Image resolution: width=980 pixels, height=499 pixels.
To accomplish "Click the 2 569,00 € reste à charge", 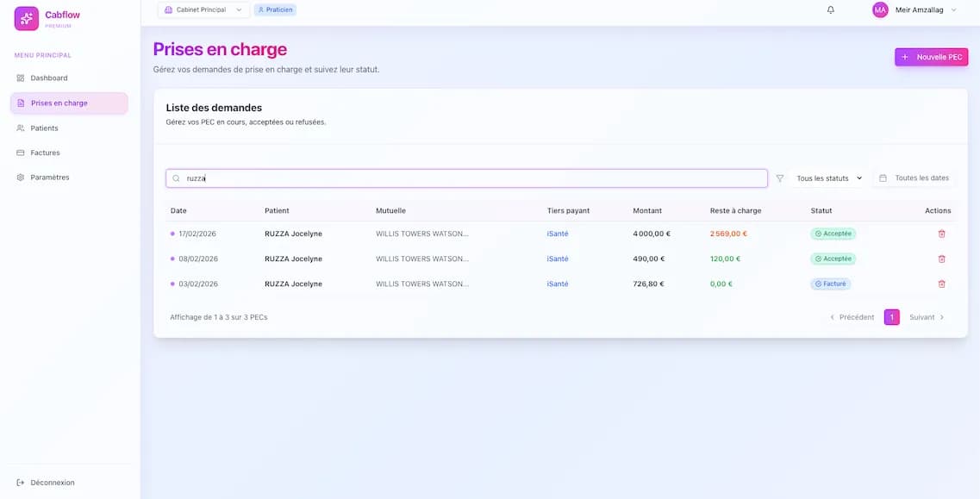I will pos(728,234).
